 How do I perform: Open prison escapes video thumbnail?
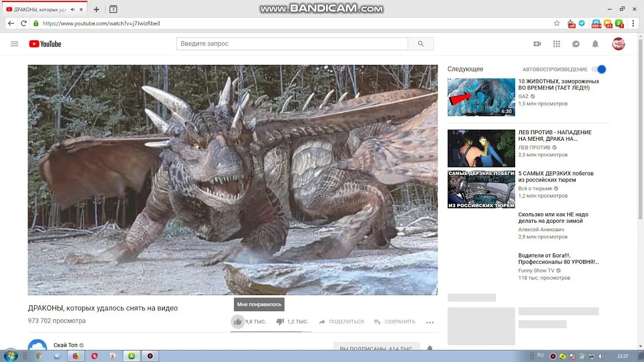pyautogui.click(x=481, y=190)
